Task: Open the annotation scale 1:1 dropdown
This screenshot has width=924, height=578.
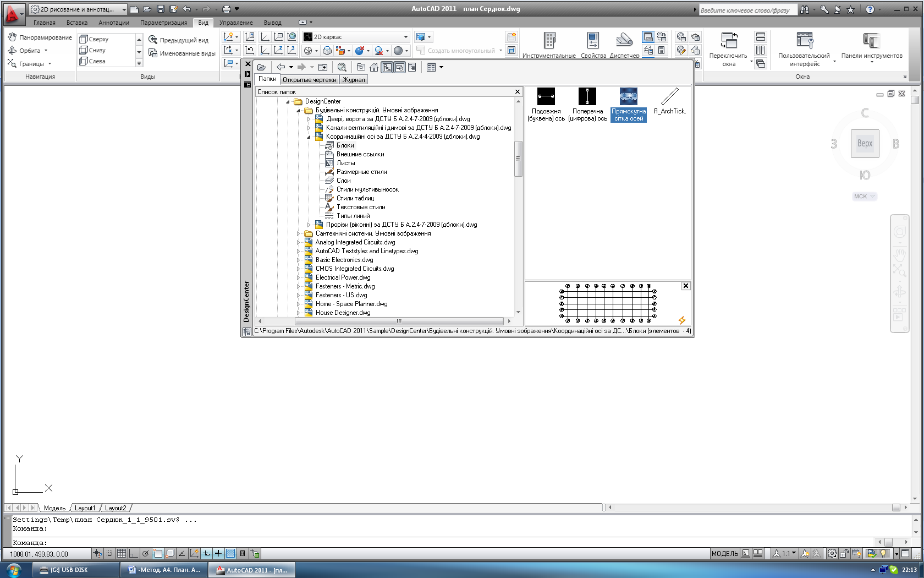Action: 785,553
